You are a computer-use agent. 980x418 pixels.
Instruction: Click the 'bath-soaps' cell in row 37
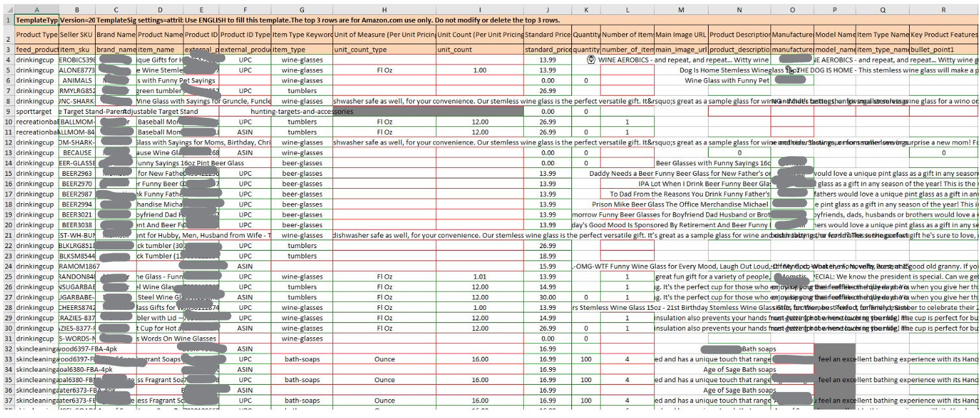(x=301, y=400)
